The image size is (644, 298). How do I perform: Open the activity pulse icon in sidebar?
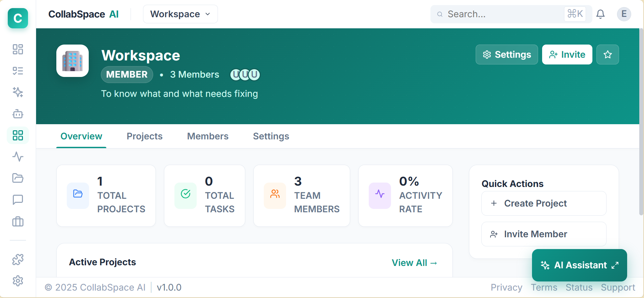tap(18, 157)
